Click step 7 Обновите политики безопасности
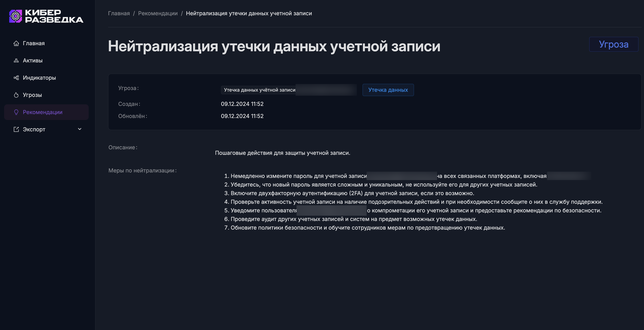Viewport: 644px width, 330px height. [364, 227]
